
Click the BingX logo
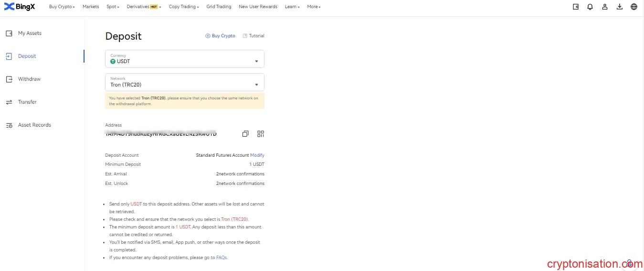20,7
